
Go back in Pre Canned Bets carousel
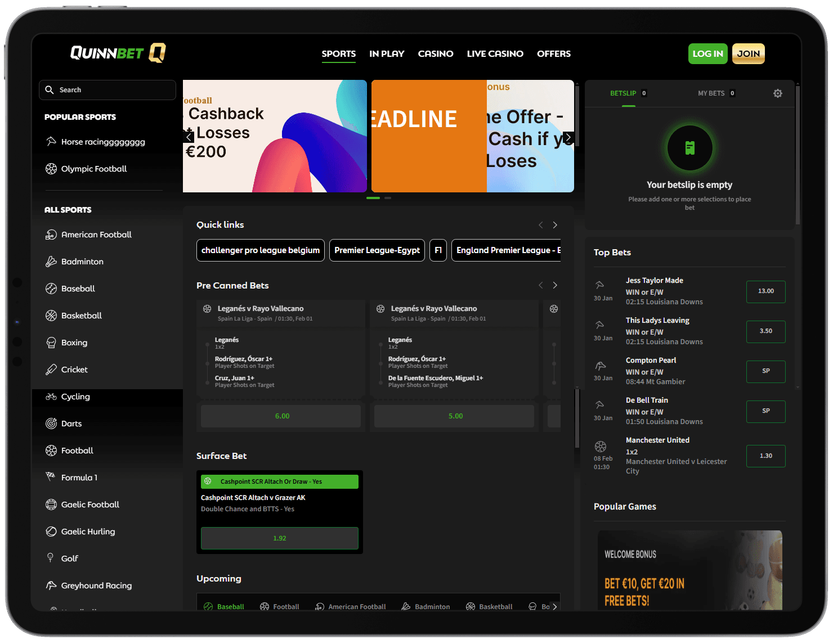click(541, 285)
